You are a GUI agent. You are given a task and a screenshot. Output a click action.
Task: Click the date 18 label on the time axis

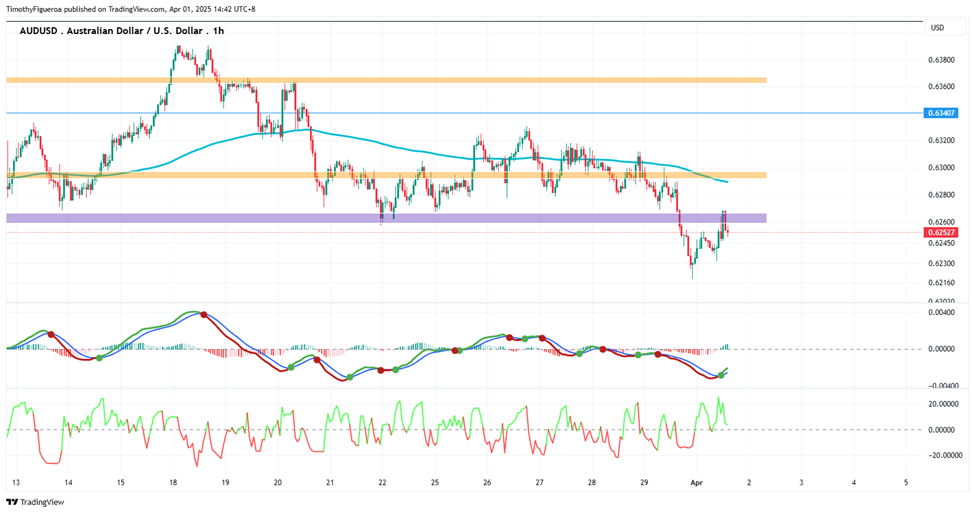pyautogui.click(x=173, y=482)
